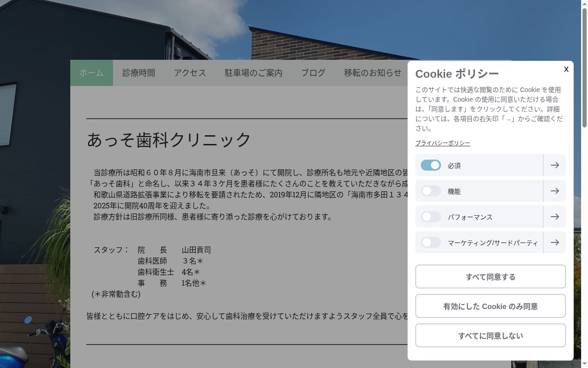Enable the 機能 cookie switch
The width and height of the screenshot is (588, 368).
pyautogui.click(x=431, y=191)
